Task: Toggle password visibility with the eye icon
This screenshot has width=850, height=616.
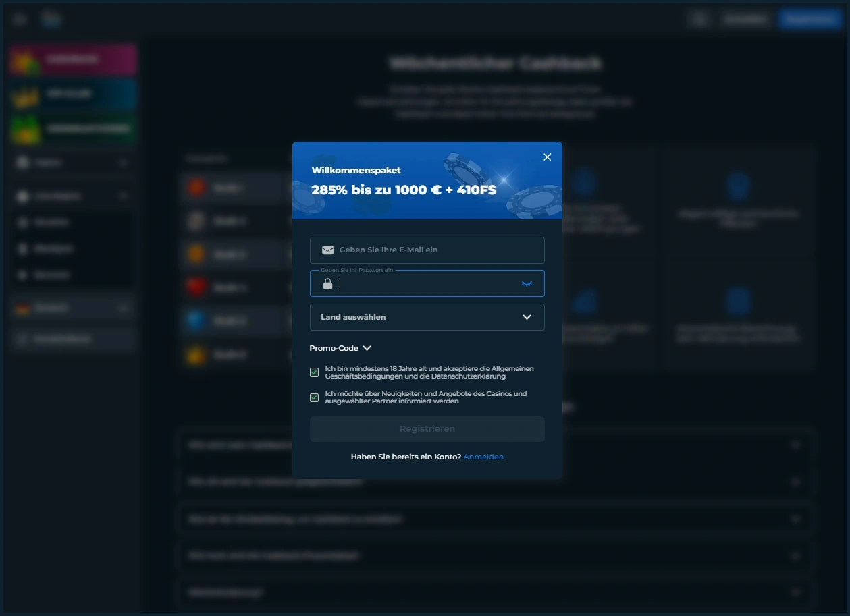Action: [x=527, y=283]
